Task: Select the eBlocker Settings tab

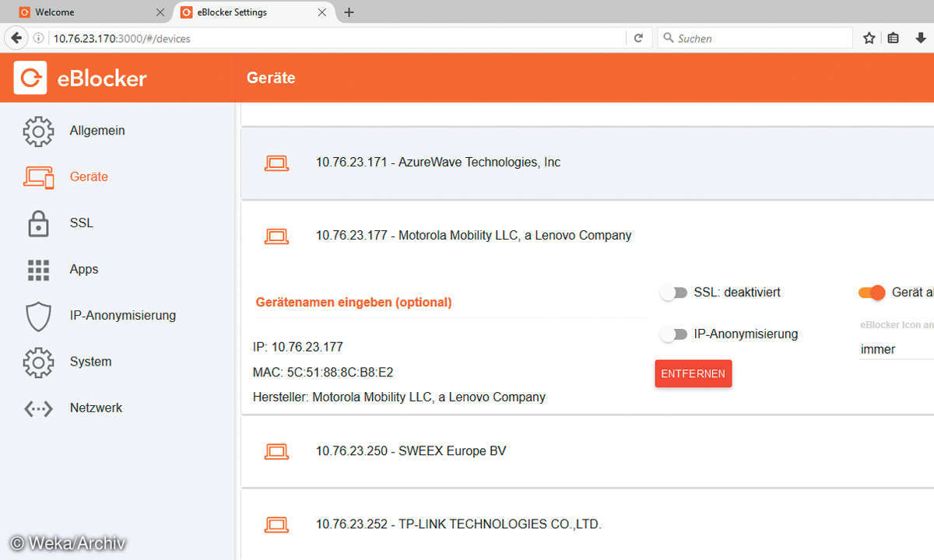Action: (x=252, y=12)
